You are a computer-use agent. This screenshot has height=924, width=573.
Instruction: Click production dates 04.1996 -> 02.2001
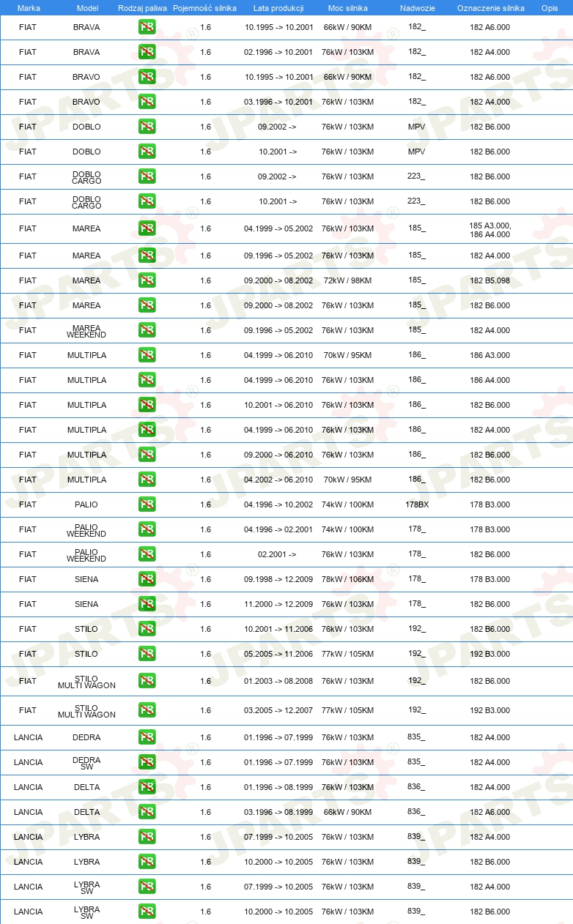click(278, 529)
